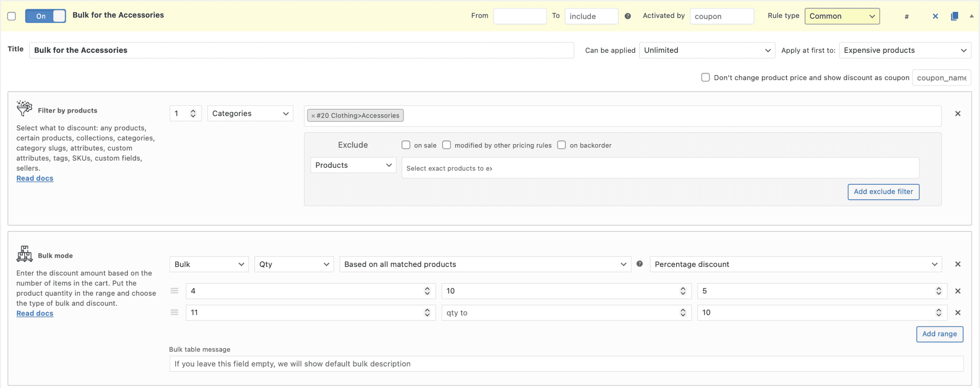Viewport: 980px width, 388px height.
Task: Click the help icon next to date range
Action: (x=628, y=16)
